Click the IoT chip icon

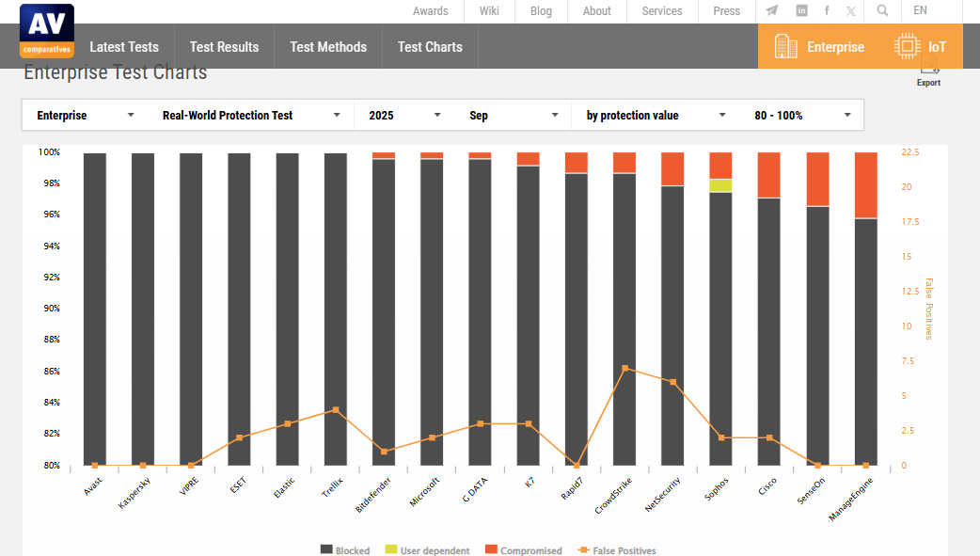tap(907, 47)
